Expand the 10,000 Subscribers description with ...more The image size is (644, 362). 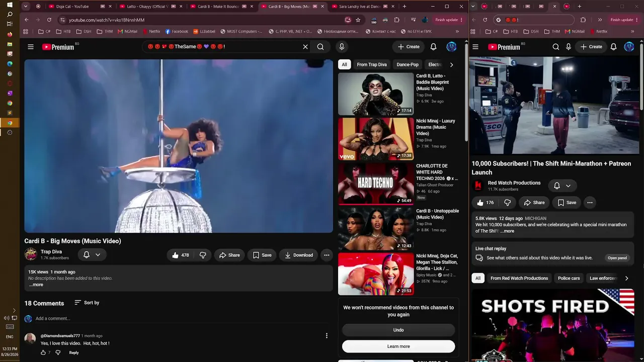coord(507,231)
